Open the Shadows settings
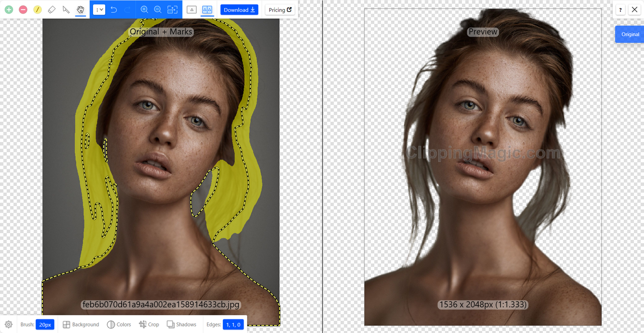Image resolution: width=644 pixels, height=333 pixels. pos(182,324)
